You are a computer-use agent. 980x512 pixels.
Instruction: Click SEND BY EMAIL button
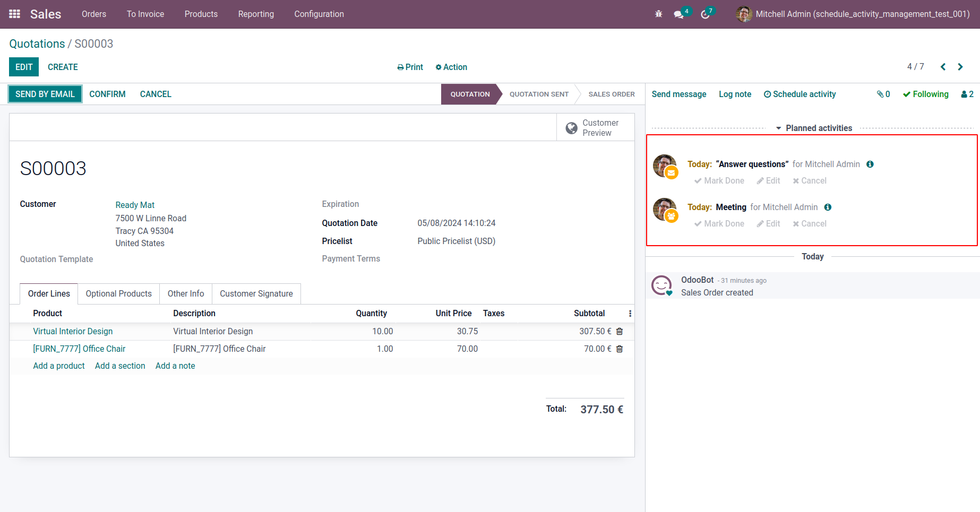45,94
